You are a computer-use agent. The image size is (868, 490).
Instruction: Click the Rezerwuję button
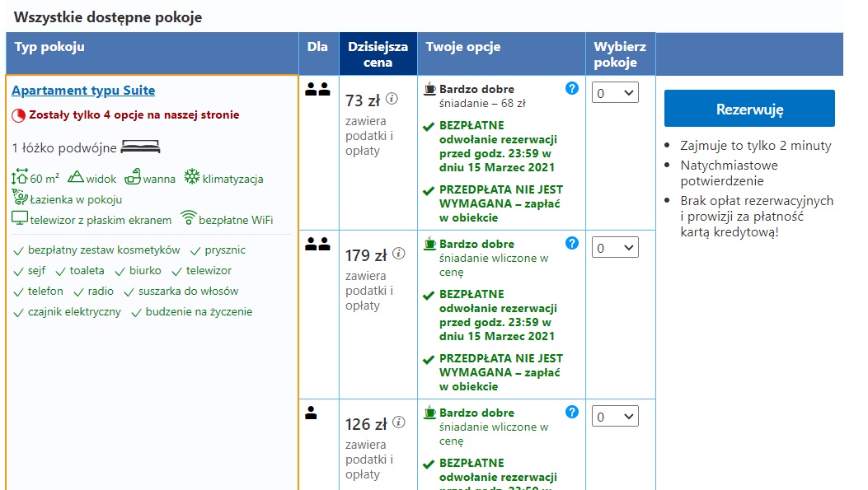[749, 109]
